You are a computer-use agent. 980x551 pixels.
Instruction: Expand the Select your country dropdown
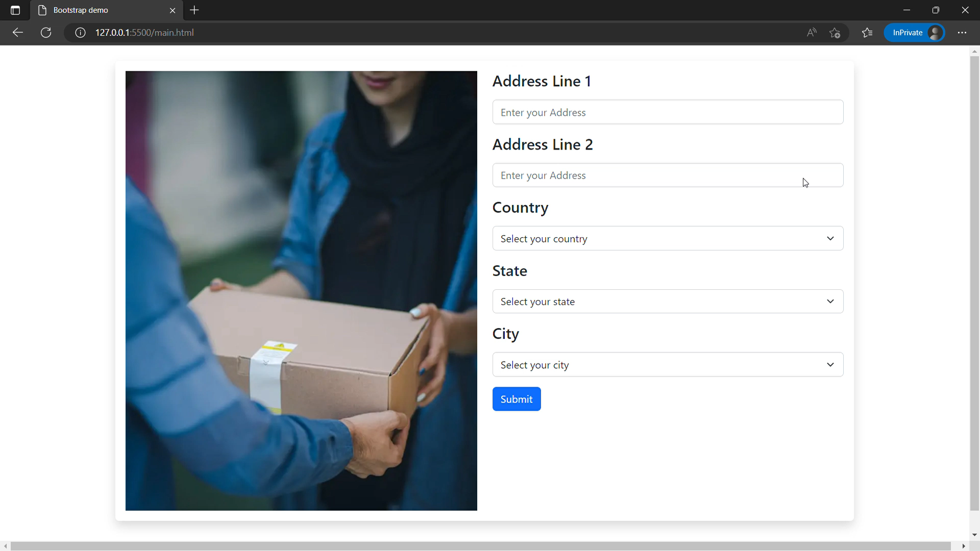coord(668,238)
